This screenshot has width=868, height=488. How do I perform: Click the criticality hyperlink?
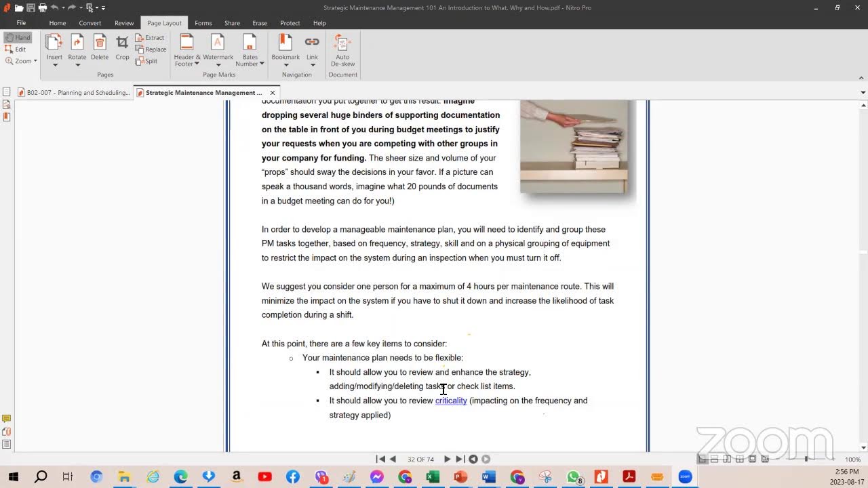click(451, 401)
